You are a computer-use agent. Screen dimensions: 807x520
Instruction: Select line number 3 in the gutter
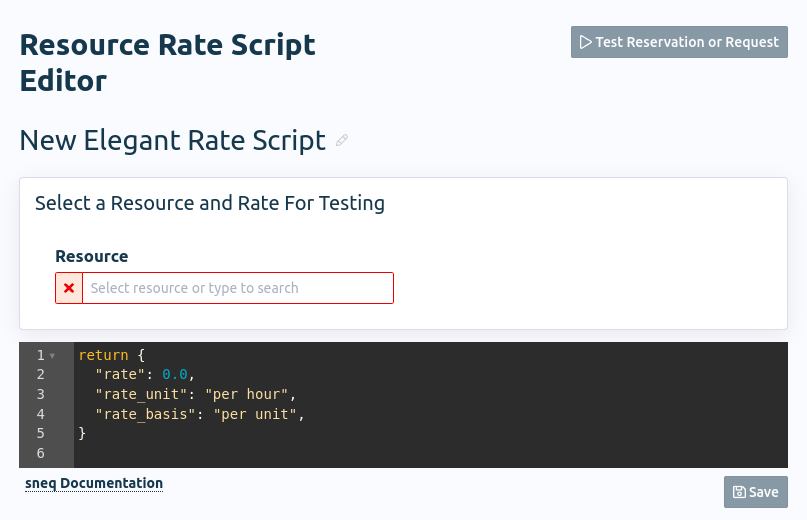point(41,394)
